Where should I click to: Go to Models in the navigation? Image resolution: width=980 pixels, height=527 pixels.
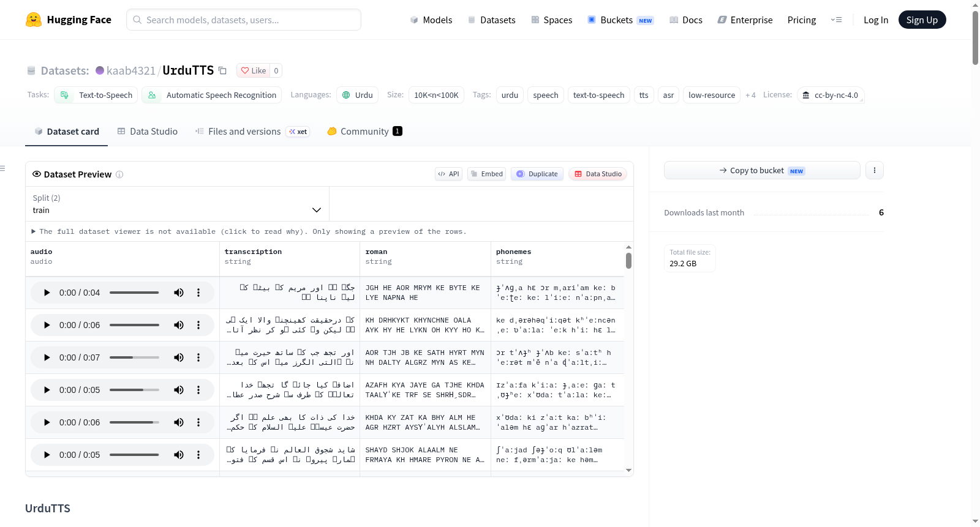[431, 20]
